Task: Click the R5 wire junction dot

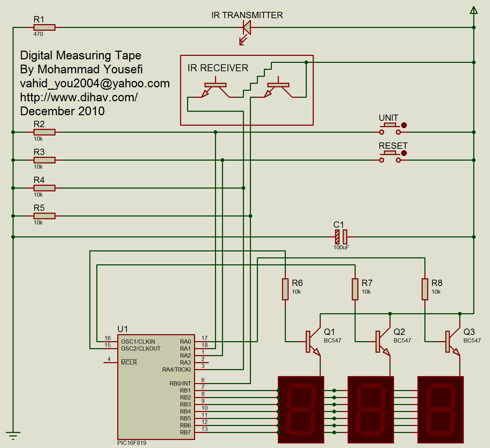Action: tap(250, 216)
